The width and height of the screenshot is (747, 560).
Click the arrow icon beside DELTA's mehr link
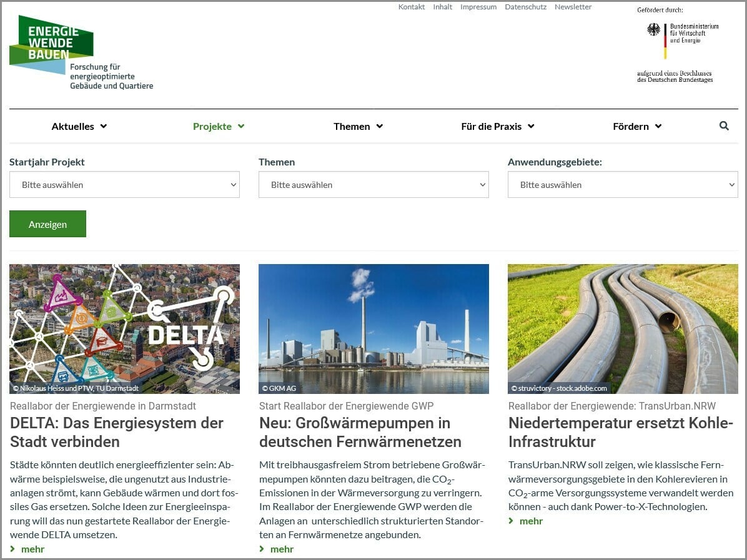(13, 549)
